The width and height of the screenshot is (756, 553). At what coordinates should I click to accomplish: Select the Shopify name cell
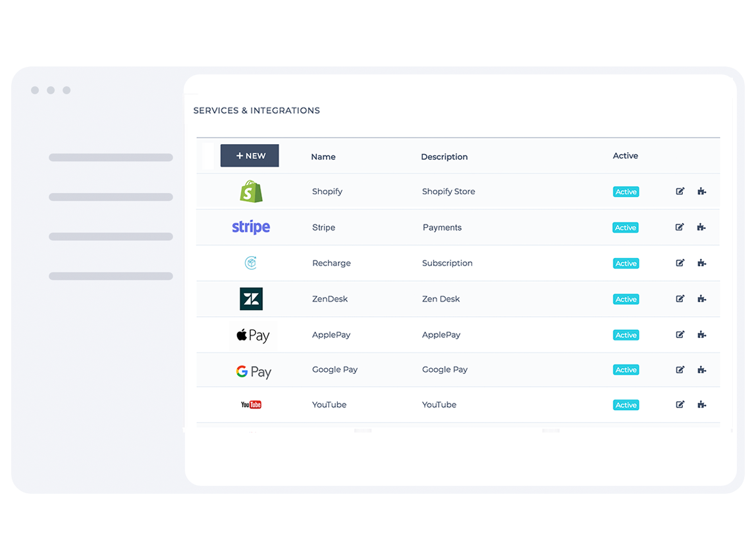pos(327,192)
